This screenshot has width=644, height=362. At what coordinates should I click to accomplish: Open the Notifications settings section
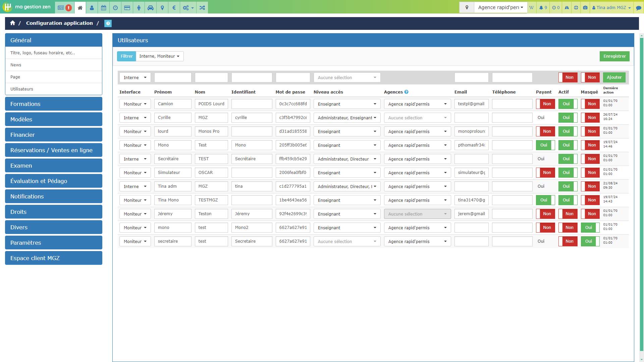[54, 196]
